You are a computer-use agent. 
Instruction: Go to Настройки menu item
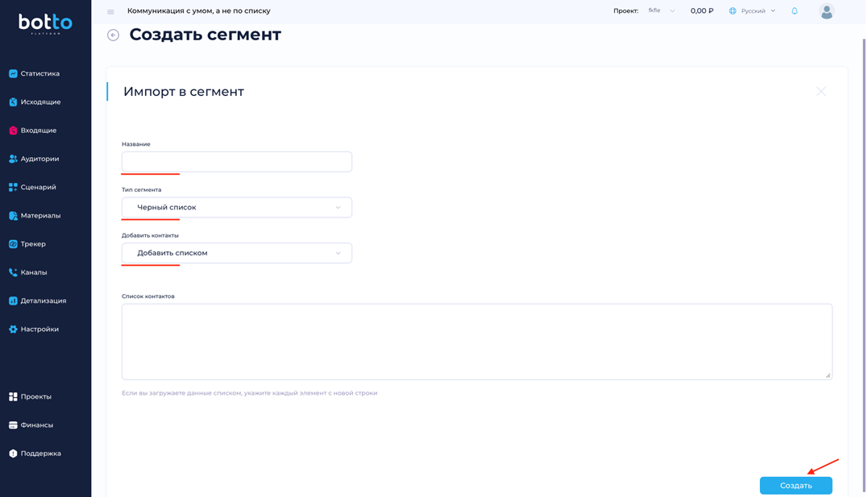point(39,329)
